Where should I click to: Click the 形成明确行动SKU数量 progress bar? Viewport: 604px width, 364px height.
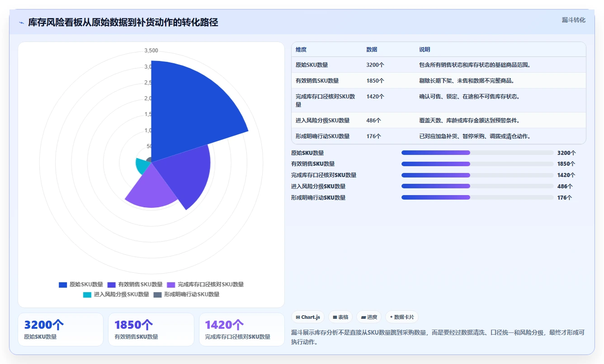coord(477,197)
